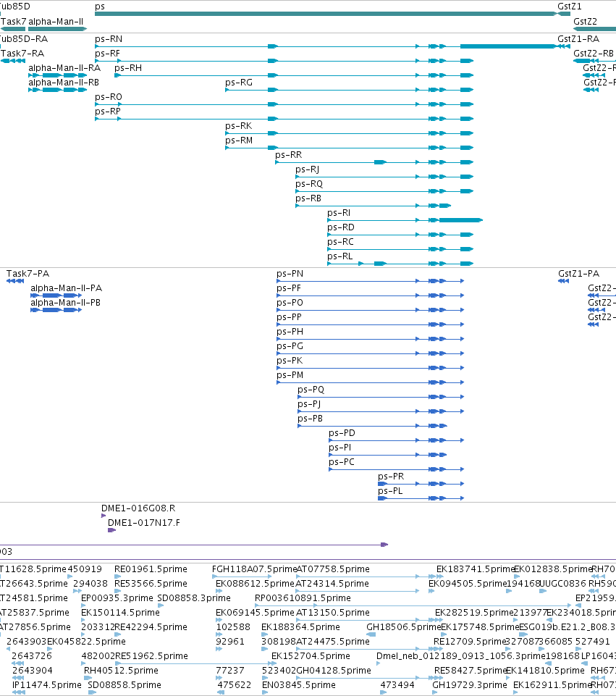Select the Dmel_neb_012189_0913_1056.3prime label
This screenshot has height=696, width=616.
tap(460, 656)
